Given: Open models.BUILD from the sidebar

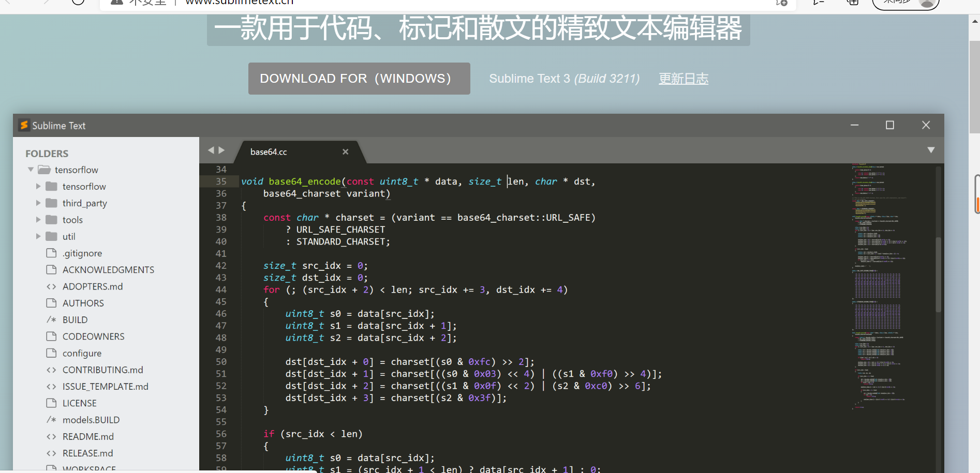Looking at the screenshot, I should click(91, 420).
